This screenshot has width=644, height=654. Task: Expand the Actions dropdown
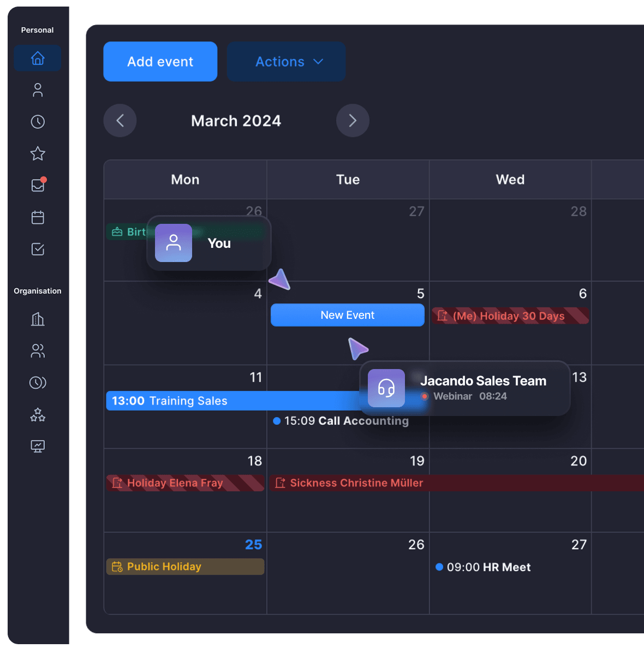pyautogui.click(x=286, y=61)
